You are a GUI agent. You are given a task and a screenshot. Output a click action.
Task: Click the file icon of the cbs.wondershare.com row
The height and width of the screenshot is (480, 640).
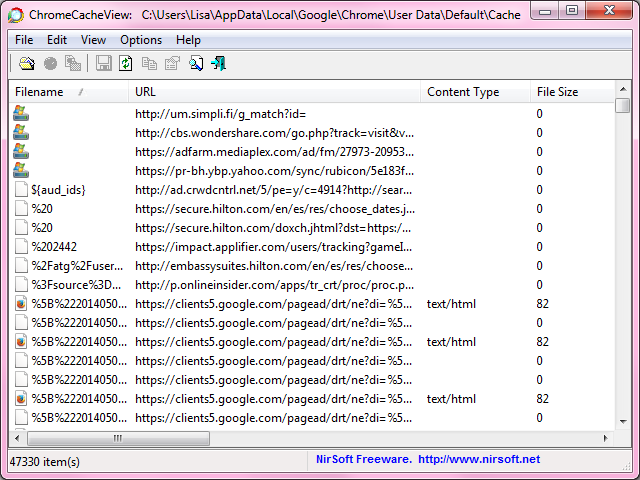click(x=21, y=132)
